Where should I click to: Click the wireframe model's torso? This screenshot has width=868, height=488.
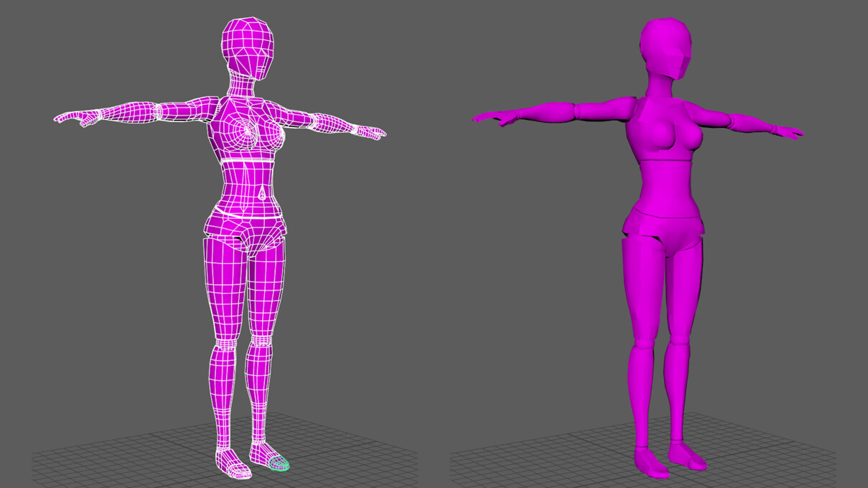click(248, 165)
